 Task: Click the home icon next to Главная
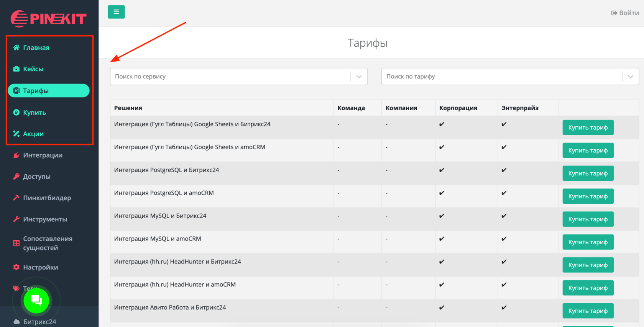tap(16, 47)
